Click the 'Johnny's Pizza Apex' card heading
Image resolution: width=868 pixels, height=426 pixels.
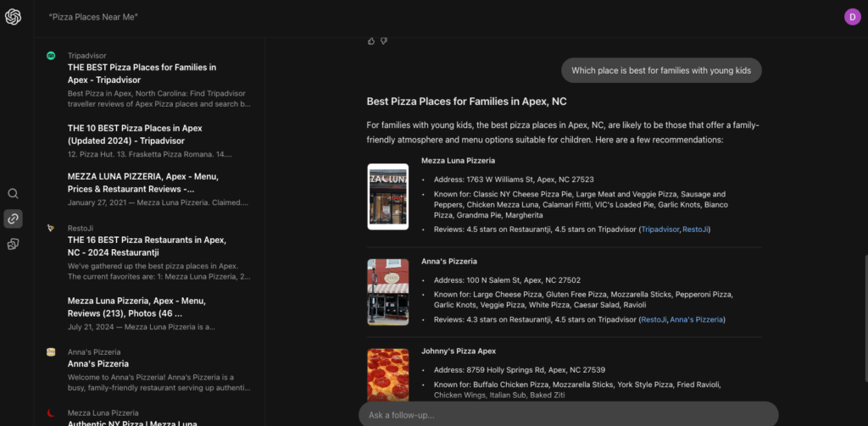pos(459,351)
